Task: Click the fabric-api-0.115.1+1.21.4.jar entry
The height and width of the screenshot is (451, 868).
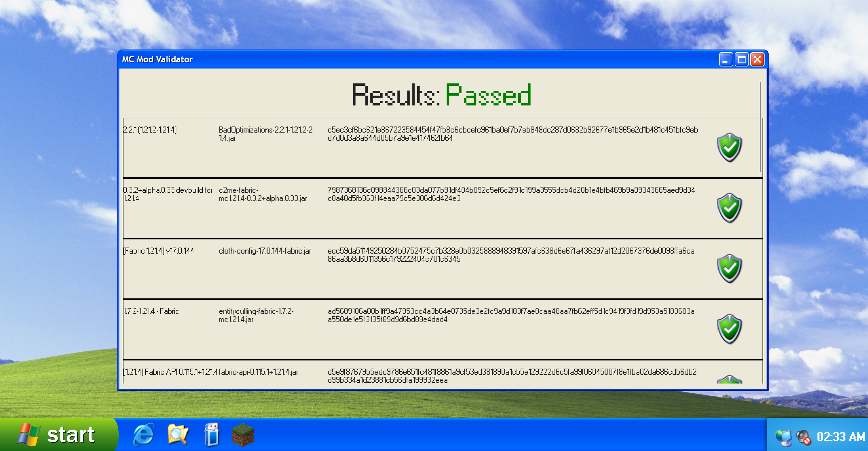Action: pos(258,372)
